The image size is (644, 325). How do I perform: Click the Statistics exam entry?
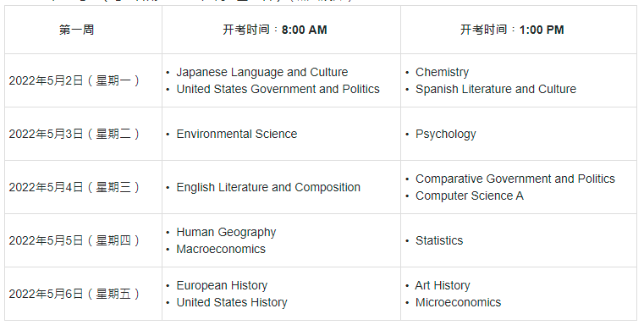coord(439,240)
